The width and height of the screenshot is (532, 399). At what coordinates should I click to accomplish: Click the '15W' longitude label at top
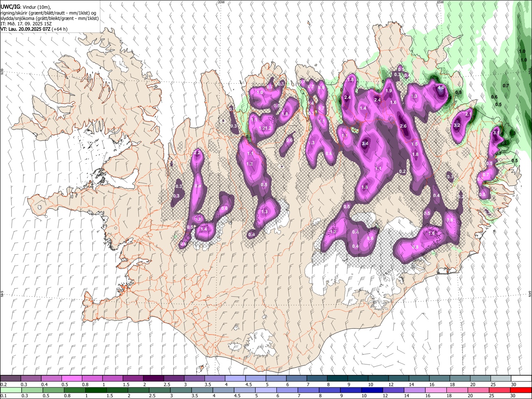pos(440,2)
